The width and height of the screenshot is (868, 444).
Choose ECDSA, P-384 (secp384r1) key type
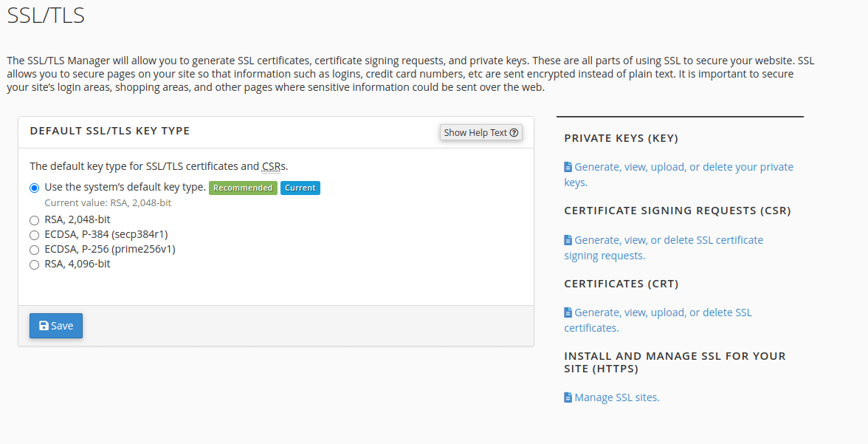pyautogui.click(x=34, y=234)
